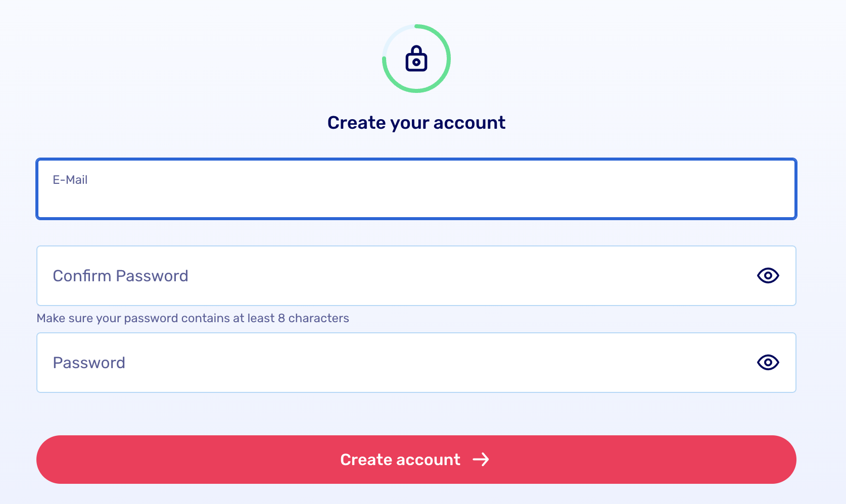Click the password length hint text
Screen dimensions: 846x504
pos(193,318)
